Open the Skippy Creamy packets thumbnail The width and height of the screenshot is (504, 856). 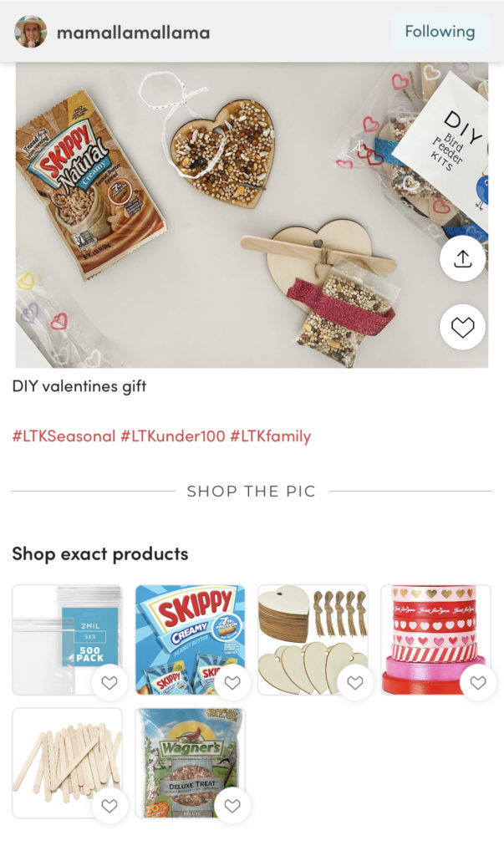[190, 639]
